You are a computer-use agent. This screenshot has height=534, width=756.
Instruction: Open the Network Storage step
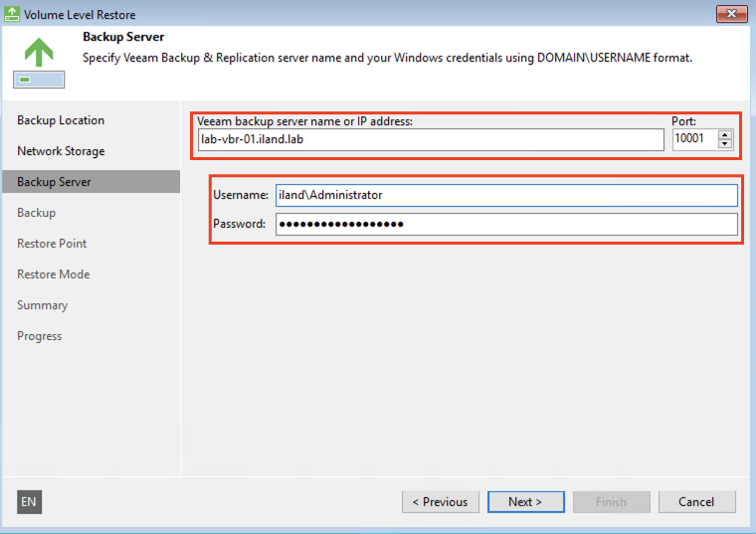point(61,151)
